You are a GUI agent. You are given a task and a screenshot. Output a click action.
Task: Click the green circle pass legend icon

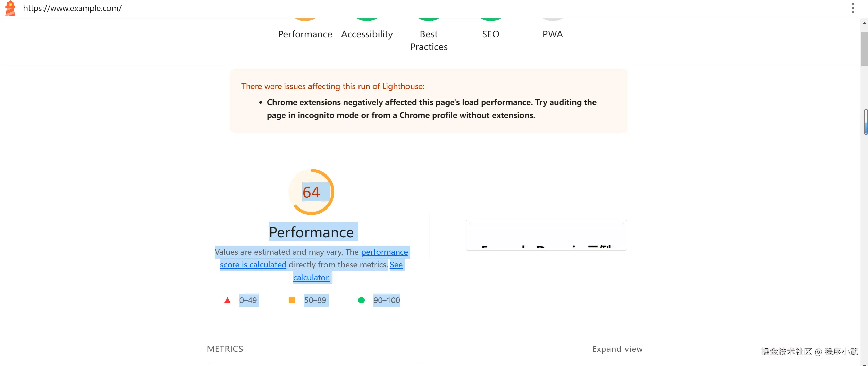coord(361,300)
